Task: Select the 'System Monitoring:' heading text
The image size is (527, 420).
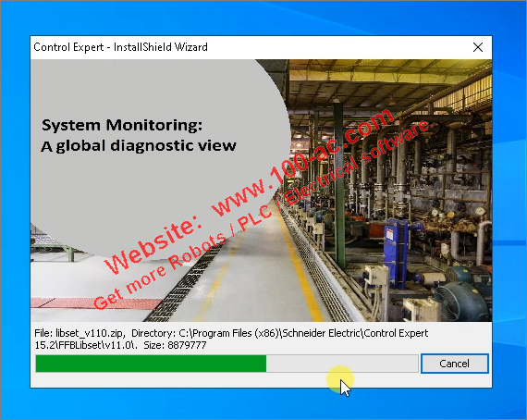Action: [122, 125]
